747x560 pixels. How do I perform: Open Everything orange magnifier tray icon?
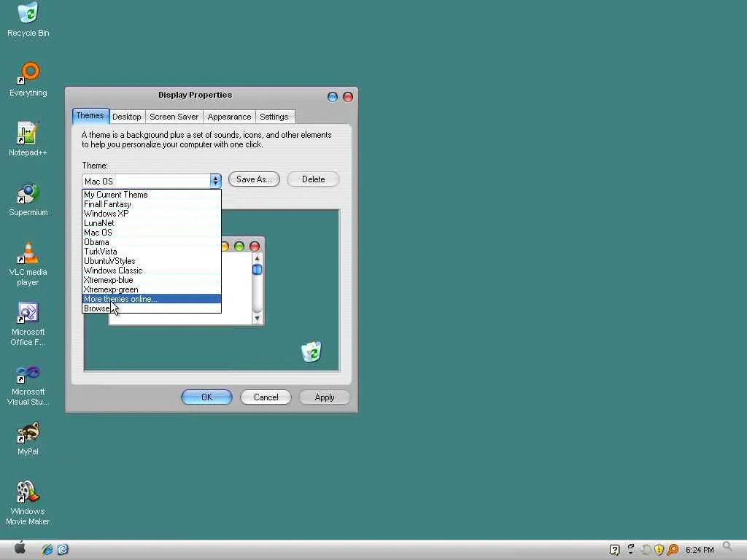pyautogui.click(x=673, y=550)
